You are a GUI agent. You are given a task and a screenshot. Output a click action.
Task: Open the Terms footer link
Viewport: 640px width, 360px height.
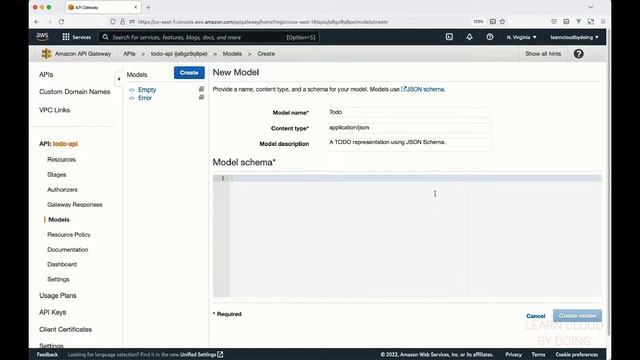538,355
